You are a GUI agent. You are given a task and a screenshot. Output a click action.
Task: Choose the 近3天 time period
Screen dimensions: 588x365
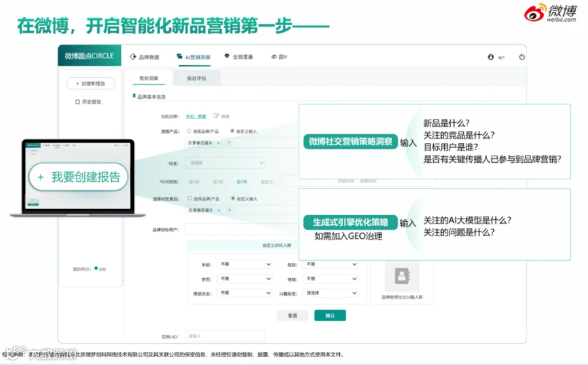click(x=218, y=182)
